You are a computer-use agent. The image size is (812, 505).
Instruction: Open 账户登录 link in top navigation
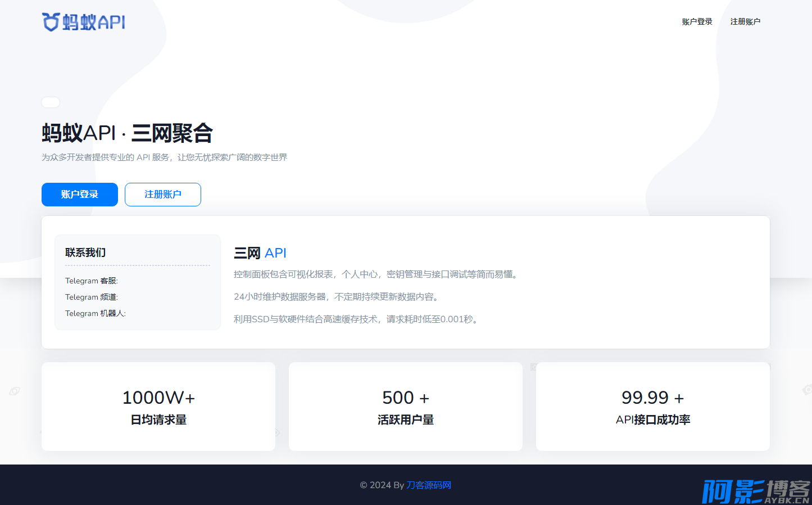pyautogui.click(x=697, y=21)
